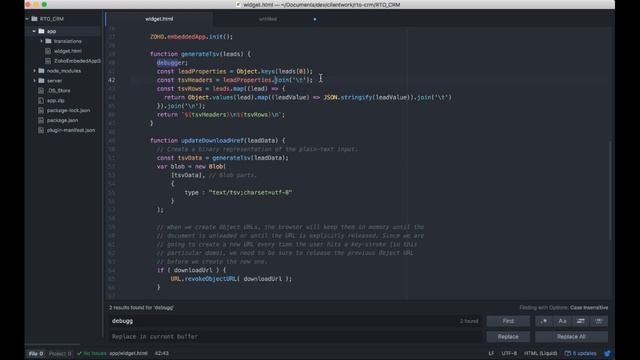This screenshot has width=640, height=360.
Task: Expand the translations folder arrow
Action: click(x=41, y=41)
